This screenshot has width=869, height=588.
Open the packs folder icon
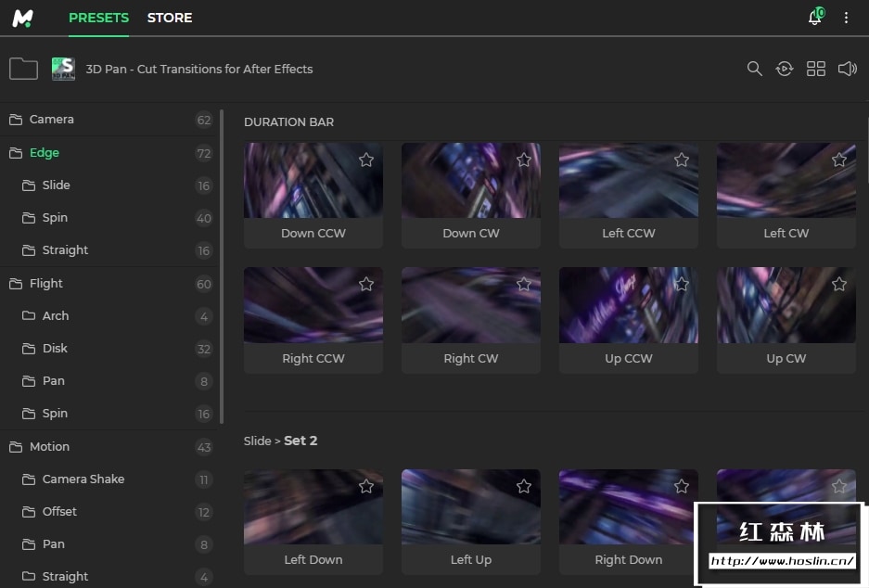coord(23,69)
